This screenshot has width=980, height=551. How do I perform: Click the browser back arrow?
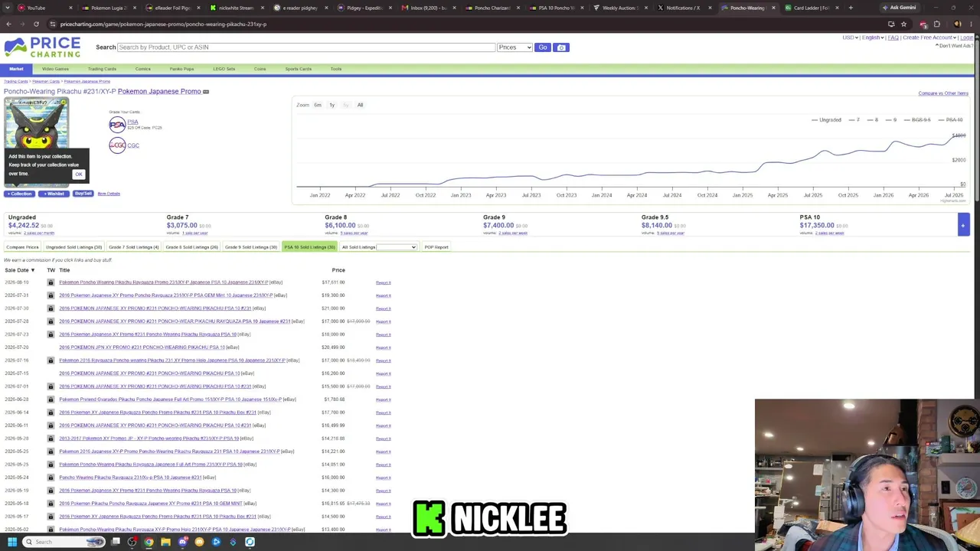pos(8,24)
